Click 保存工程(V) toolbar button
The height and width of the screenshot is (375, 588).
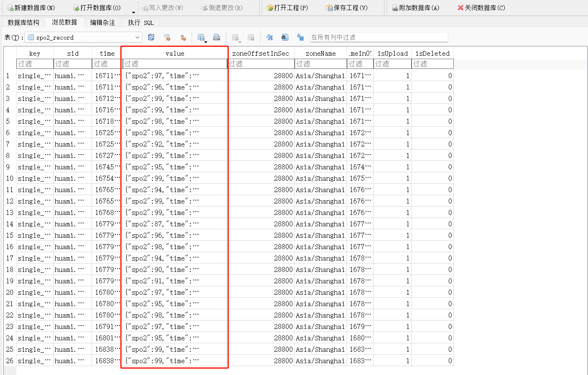point(347,8)
